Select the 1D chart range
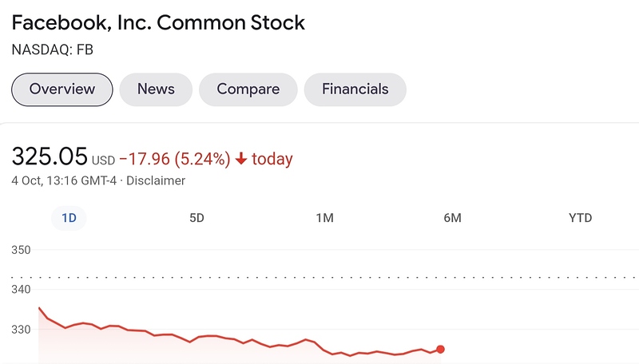Viewport: 639px width, 364px height. pos(69,218)
